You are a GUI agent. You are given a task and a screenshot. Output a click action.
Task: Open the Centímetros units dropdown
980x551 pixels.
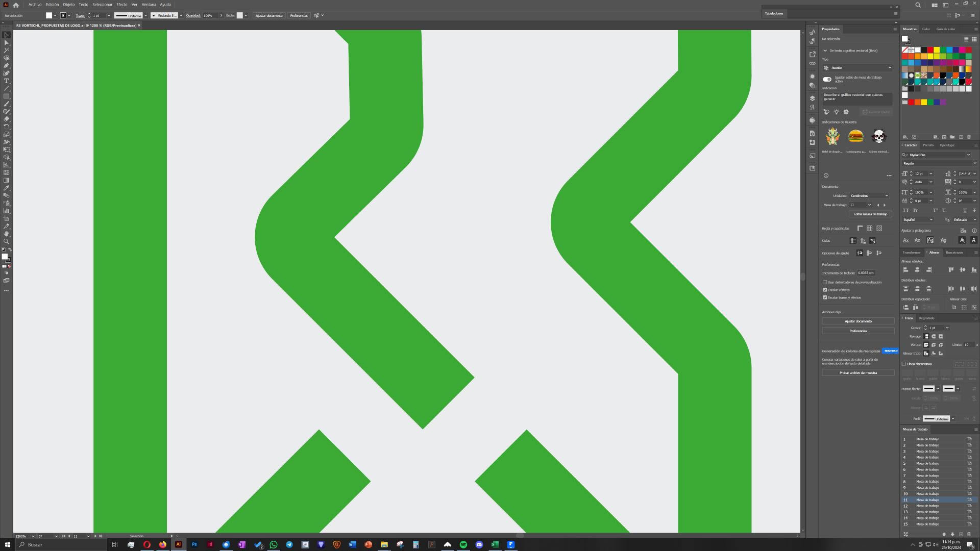point(870,195)
